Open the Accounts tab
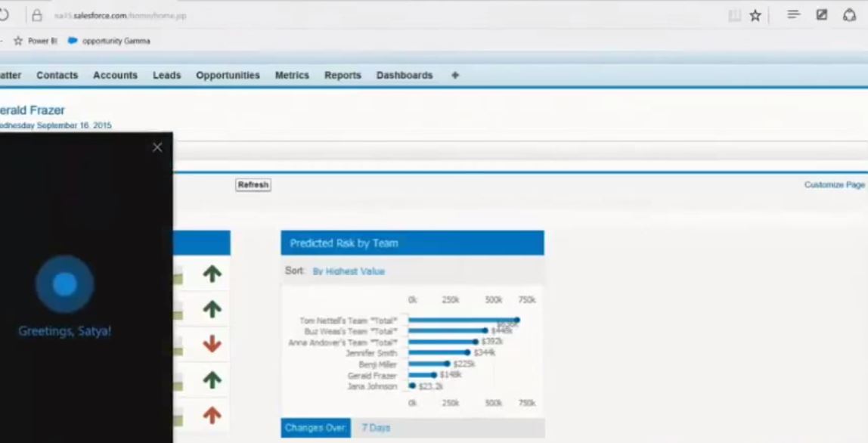Screen dimensions: 868x443 tap(115, 76)
